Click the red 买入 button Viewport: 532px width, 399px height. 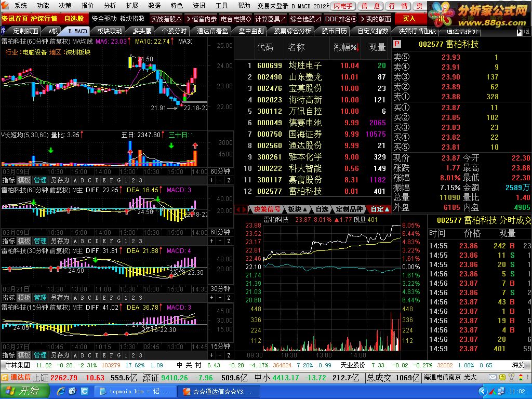tap(408, 19)
